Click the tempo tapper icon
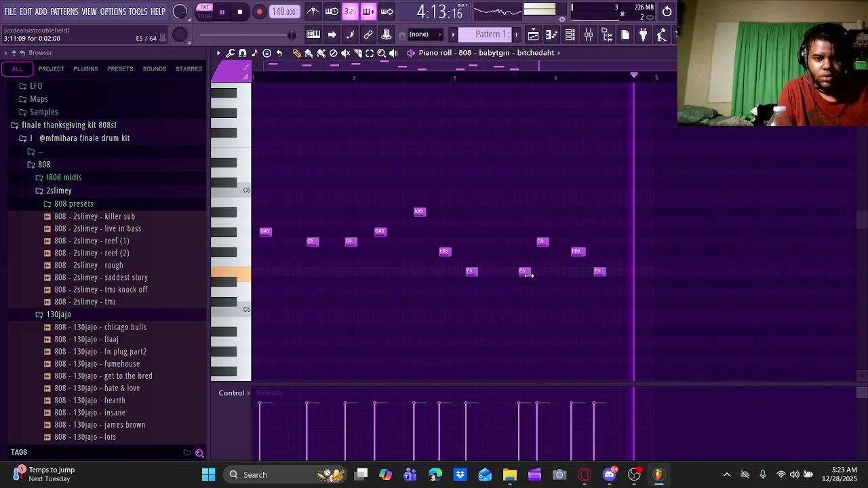Viewport: 868px width, 488px height. [x=662, y=35]
